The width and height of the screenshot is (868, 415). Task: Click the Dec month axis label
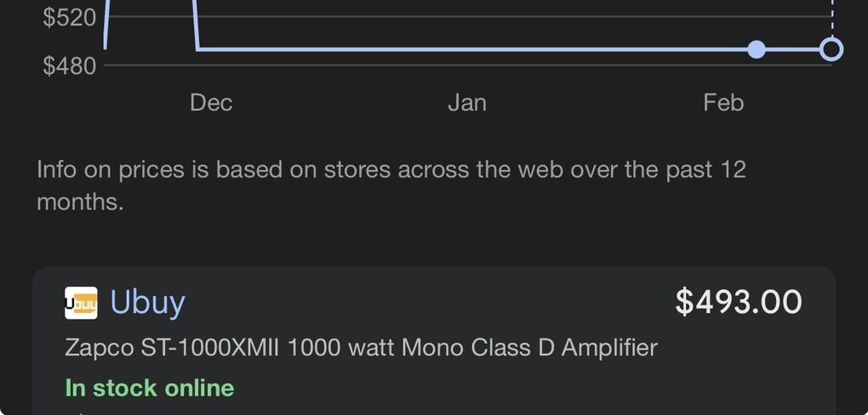click(211, 103)
